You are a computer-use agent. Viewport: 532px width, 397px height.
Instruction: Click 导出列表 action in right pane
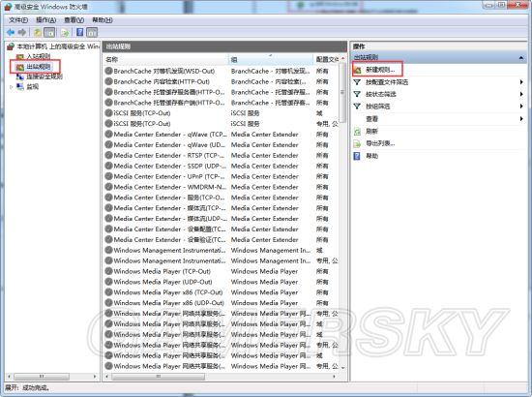pos(380,143)
